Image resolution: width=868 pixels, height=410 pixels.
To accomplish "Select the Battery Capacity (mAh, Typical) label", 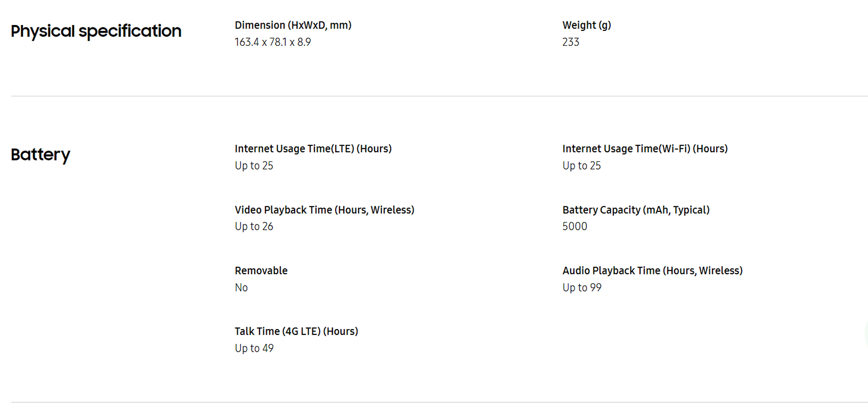I will click(x=636, y=210).
